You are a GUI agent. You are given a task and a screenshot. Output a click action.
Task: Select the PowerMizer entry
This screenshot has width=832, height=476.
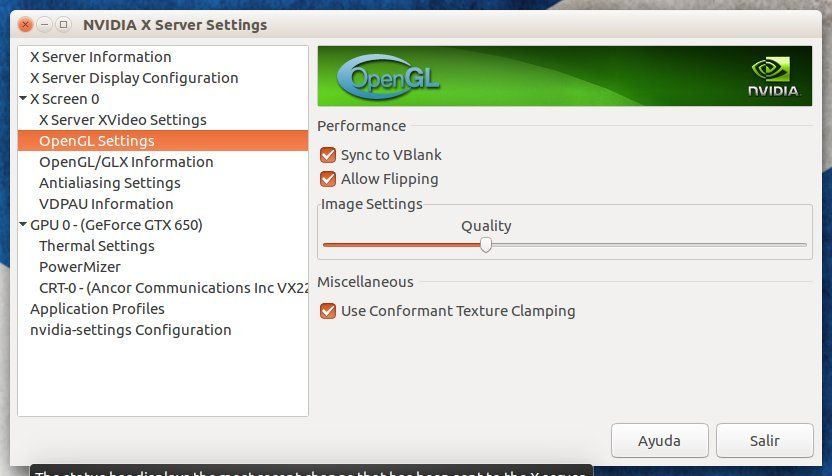[x=79, y=267]
